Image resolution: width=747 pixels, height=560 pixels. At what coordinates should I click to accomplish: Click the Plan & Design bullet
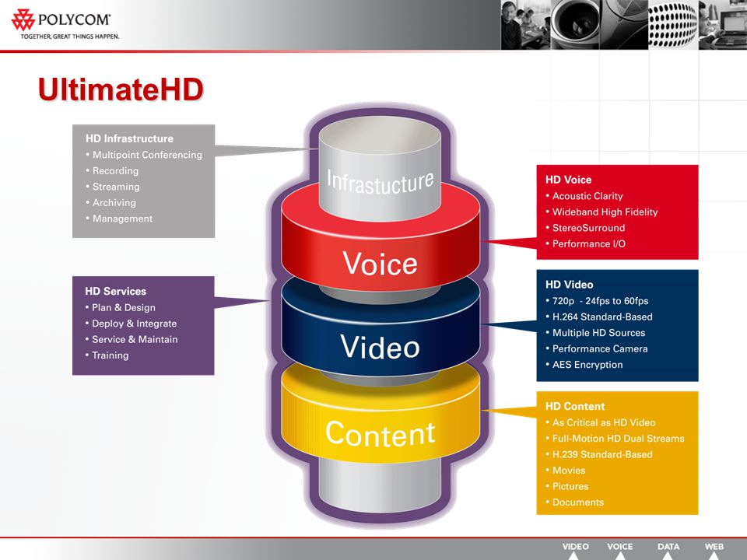(121, 308)
